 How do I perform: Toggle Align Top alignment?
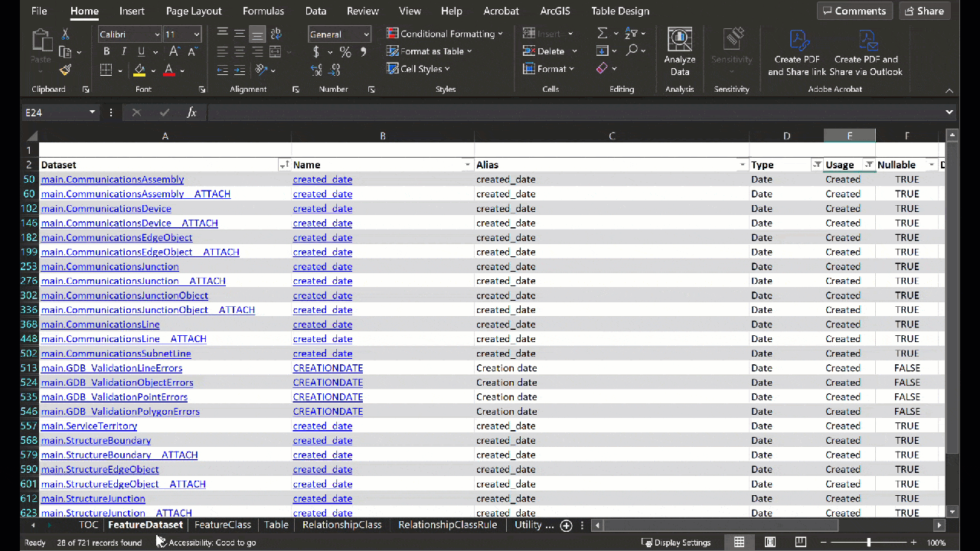click(x=223, y=34)
